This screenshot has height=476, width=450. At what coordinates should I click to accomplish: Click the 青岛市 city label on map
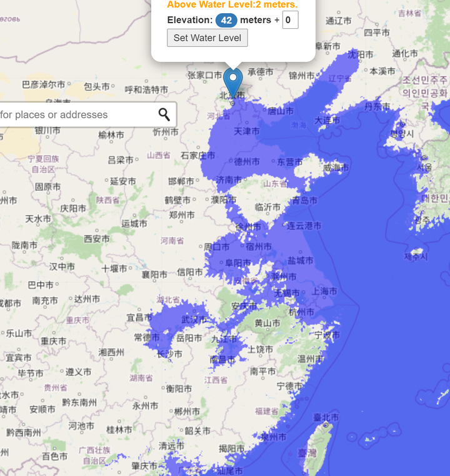tap(305, 200)
